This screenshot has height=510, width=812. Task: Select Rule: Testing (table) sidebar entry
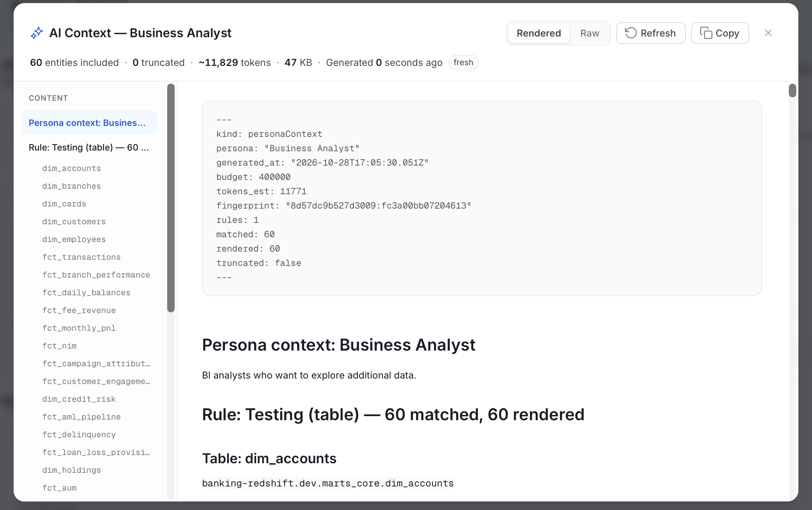coord(89,147)
